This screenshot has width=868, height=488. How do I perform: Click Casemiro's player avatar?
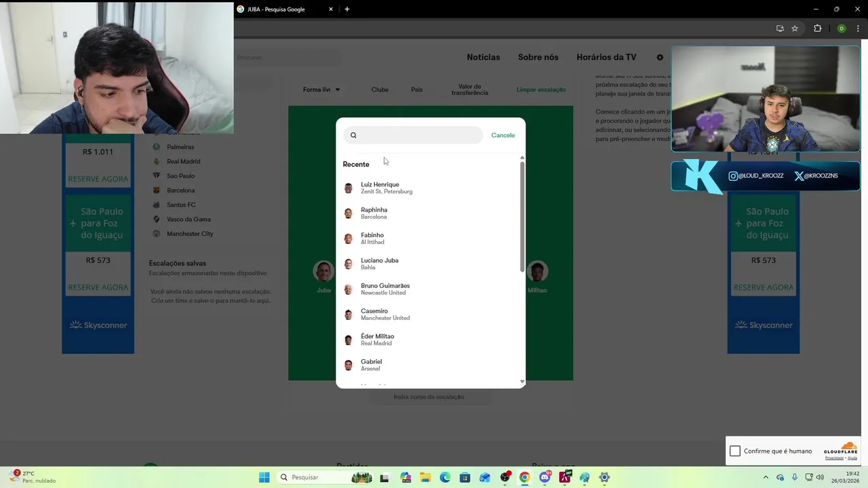[x=349, y=314]
